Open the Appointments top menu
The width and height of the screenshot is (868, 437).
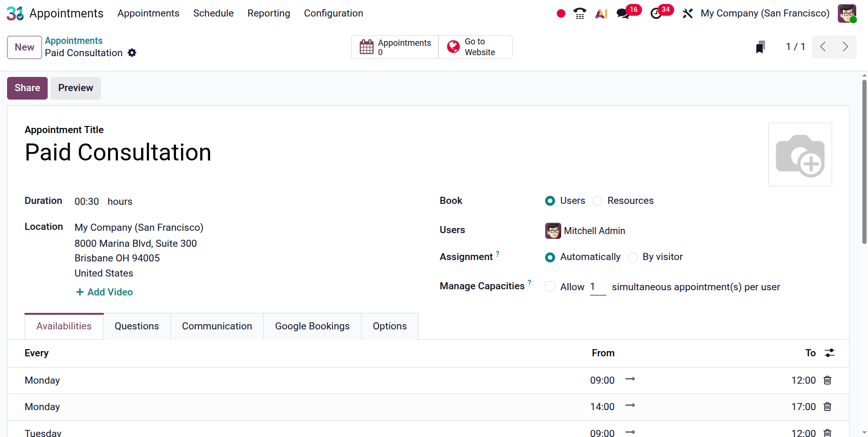pyautogui.click(x=148, y=13)
